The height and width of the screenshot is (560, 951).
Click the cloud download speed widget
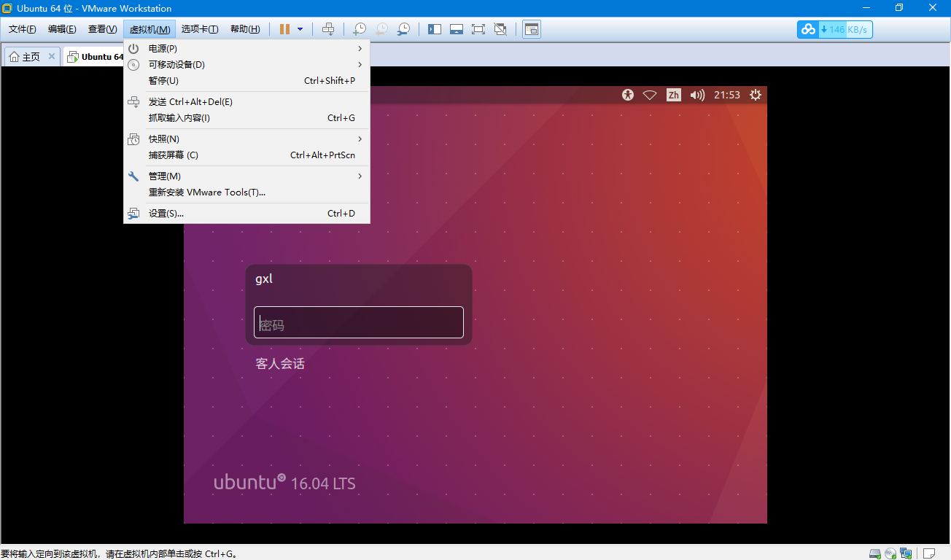[x=835, y=29]
